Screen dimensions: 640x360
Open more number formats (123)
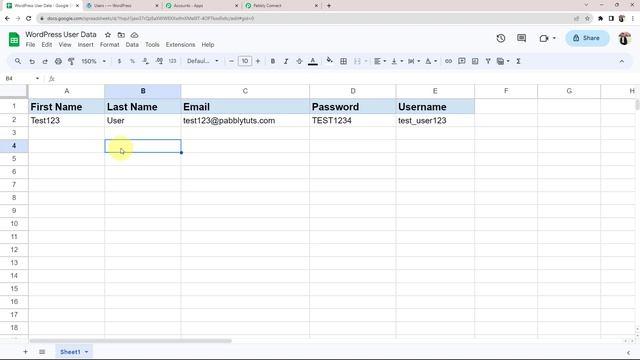point(172,61)
